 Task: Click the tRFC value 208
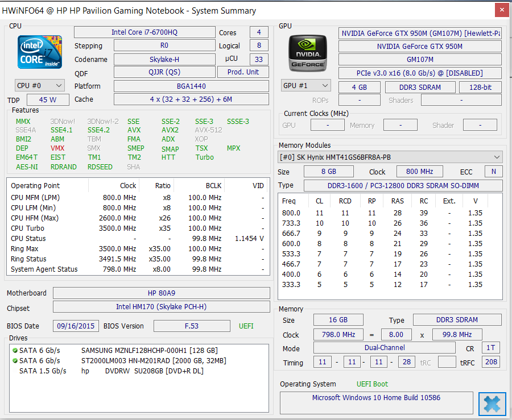491,362
